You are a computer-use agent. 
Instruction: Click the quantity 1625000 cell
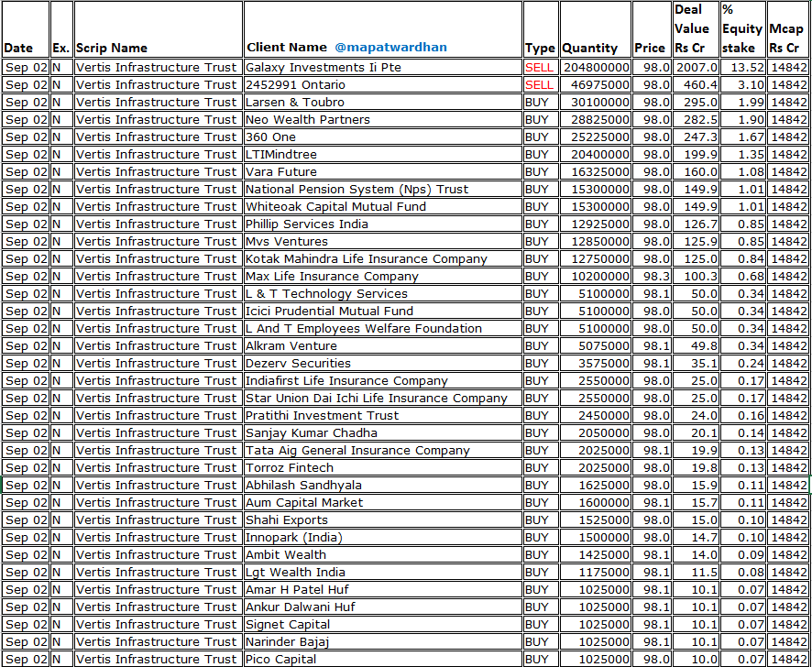click(x=596, y=486)
